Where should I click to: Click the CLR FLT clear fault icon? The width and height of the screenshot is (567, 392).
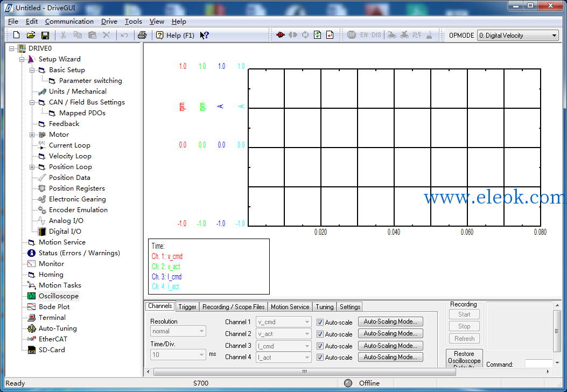tap(417, 35)
